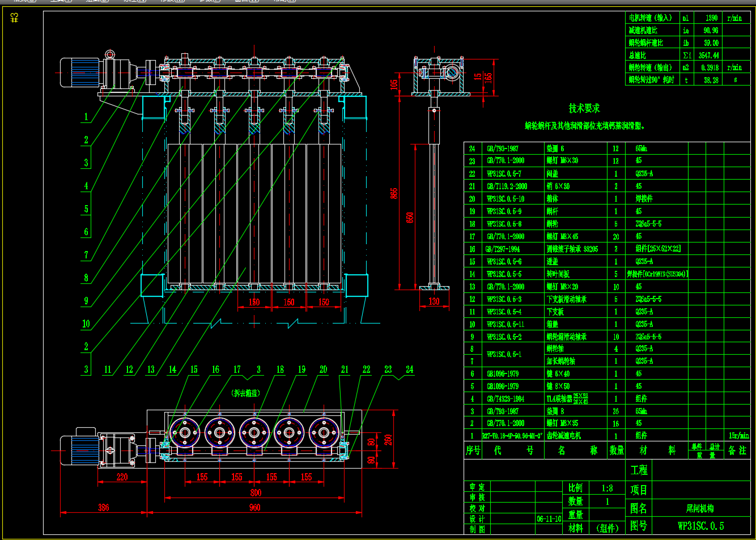Screen dimensions: 756x540
Task: Select the 技术要求 heading text
Action: 584,108
